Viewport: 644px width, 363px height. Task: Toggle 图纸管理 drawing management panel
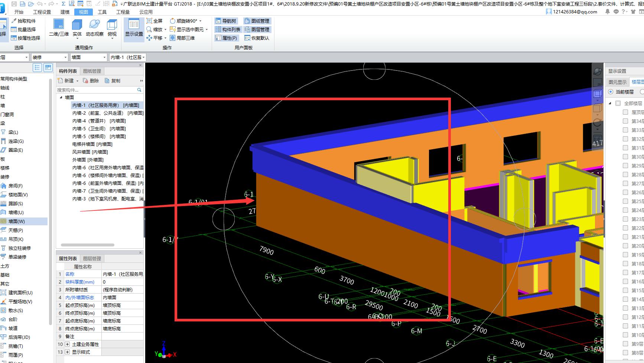(x=257, y=21)
